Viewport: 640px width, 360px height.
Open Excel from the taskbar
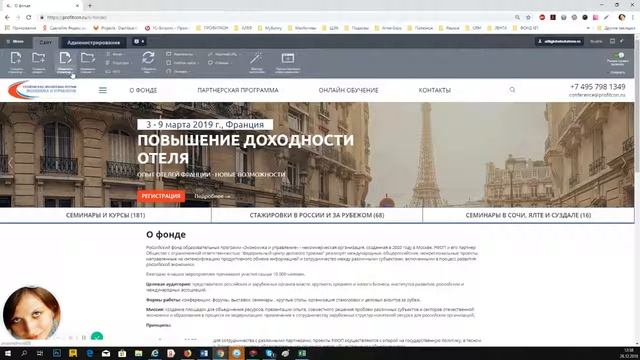tap(302, 353)
